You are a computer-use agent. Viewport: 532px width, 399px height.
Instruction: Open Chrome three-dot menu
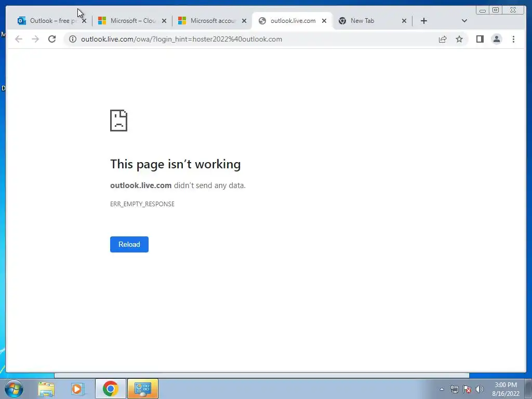tap(513, 39)
